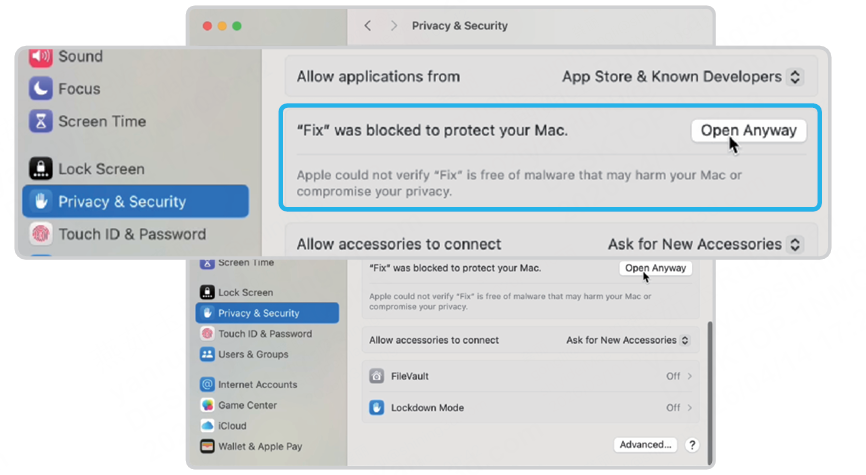The image size is (866, 475).
Task: Click the "FileVault" row label
Action: point(410,376)
